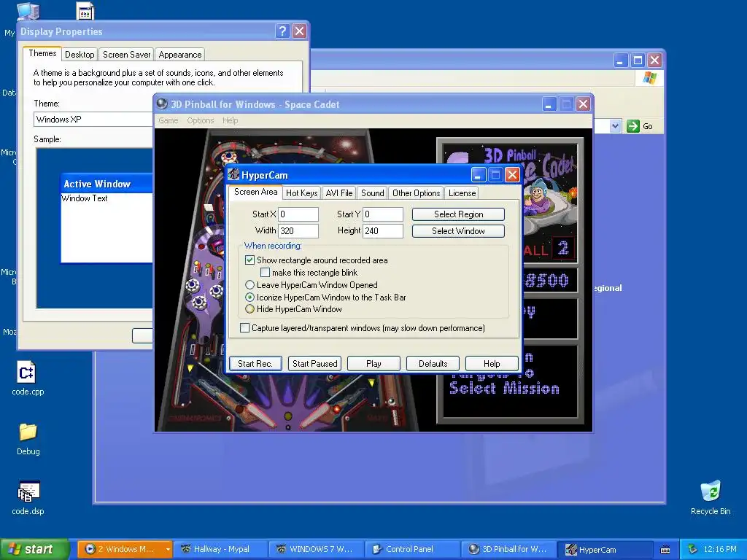The height and width of the screenshot is (560, 747).
Task: Click the 12:16 PM taskbar clock
Action: coord(720,549)
